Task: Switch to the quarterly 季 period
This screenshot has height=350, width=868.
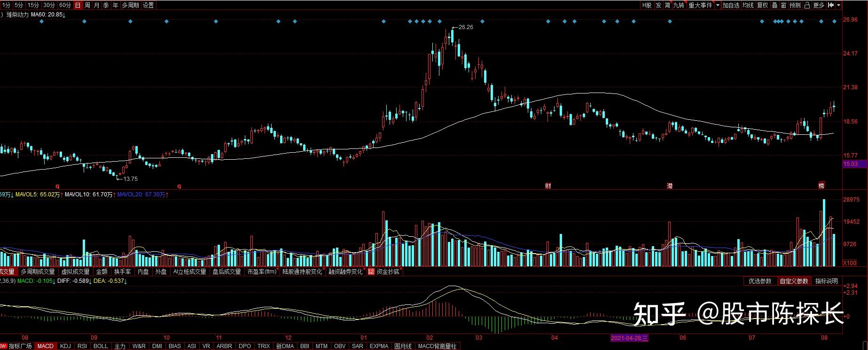Action: click(x=106, y=5)
